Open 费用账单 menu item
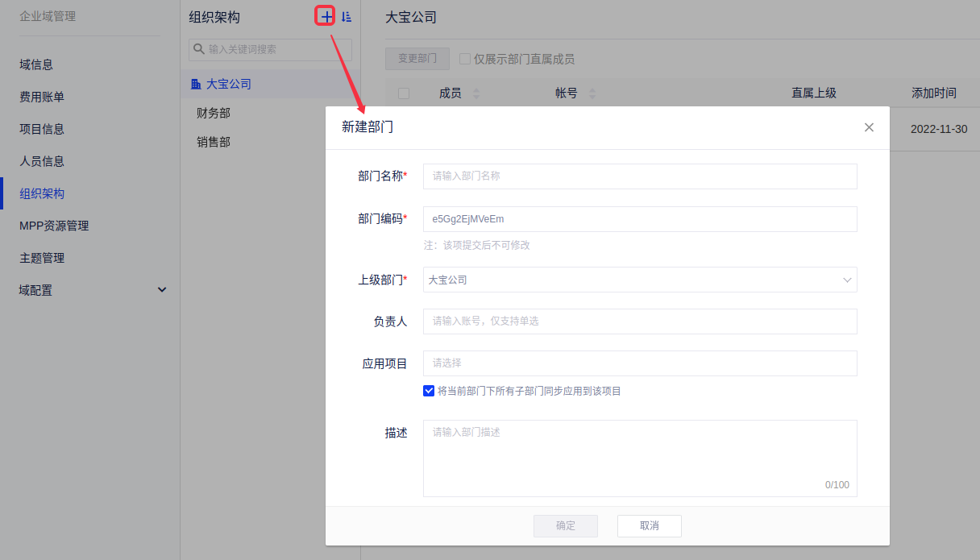 tap(42, 97)
